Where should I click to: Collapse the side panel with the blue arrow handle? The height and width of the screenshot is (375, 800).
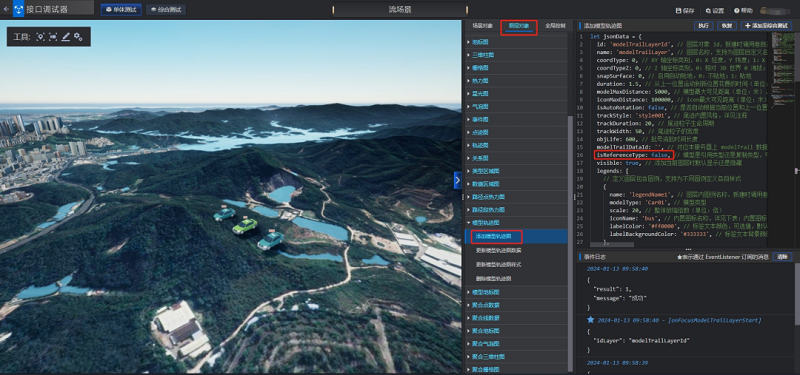click(x=457, y=180)
